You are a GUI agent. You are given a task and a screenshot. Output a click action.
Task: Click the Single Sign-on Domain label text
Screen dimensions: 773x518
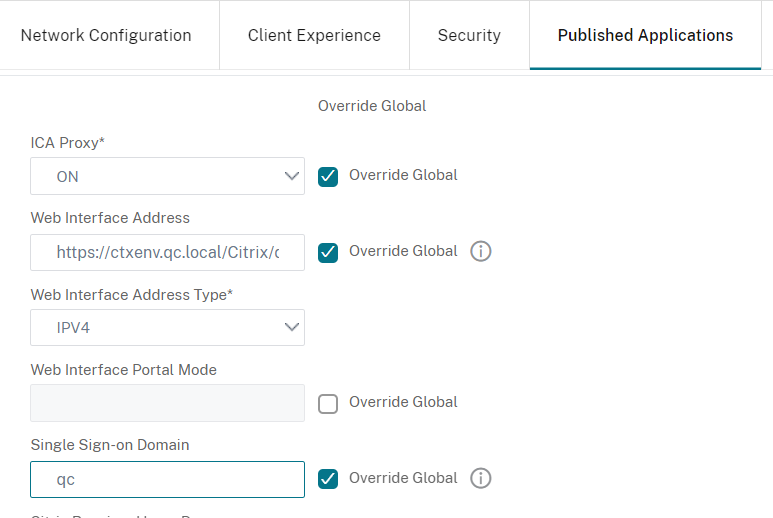[110, 445]
